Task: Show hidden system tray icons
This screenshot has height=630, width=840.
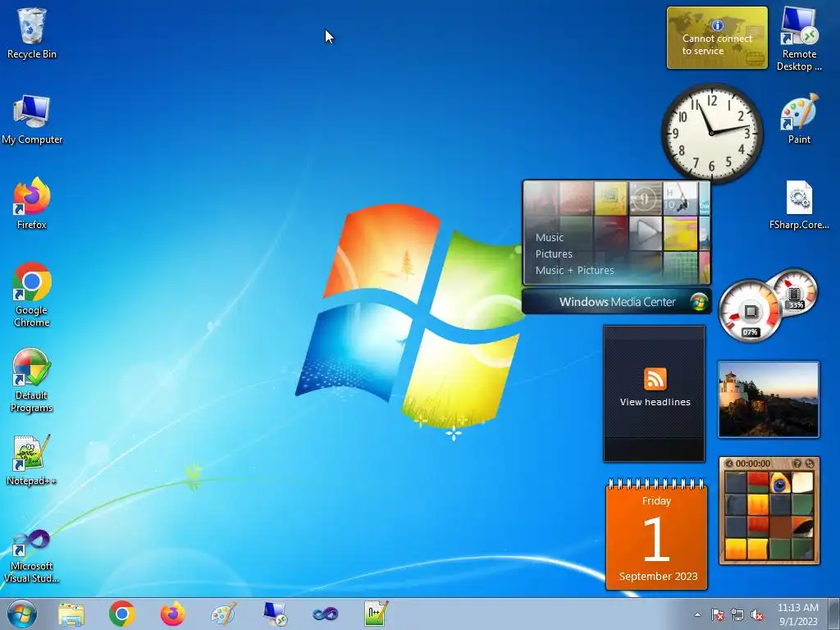Action: [x=697, y=614]
